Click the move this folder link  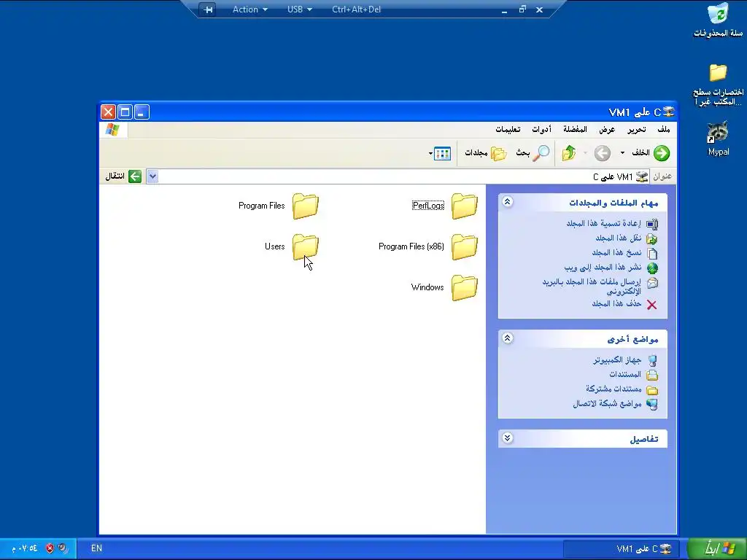619,238
